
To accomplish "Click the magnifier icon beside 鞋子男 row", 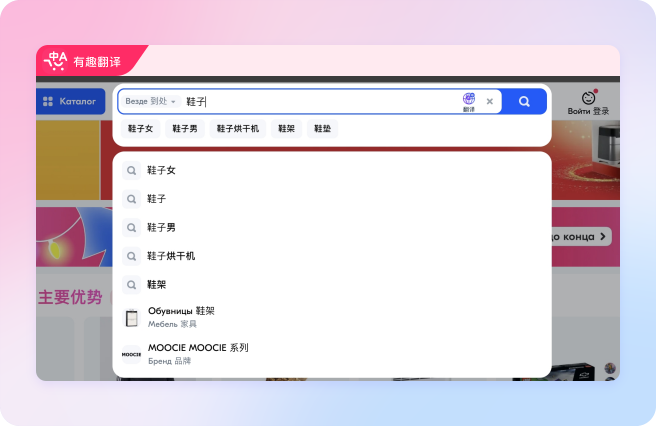I will 131,228.
